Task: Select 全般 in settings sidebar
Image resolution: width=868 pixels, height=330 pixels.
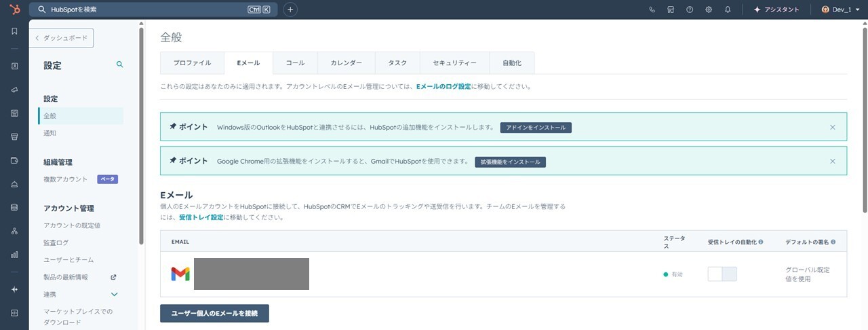Action: coord(81,116)
